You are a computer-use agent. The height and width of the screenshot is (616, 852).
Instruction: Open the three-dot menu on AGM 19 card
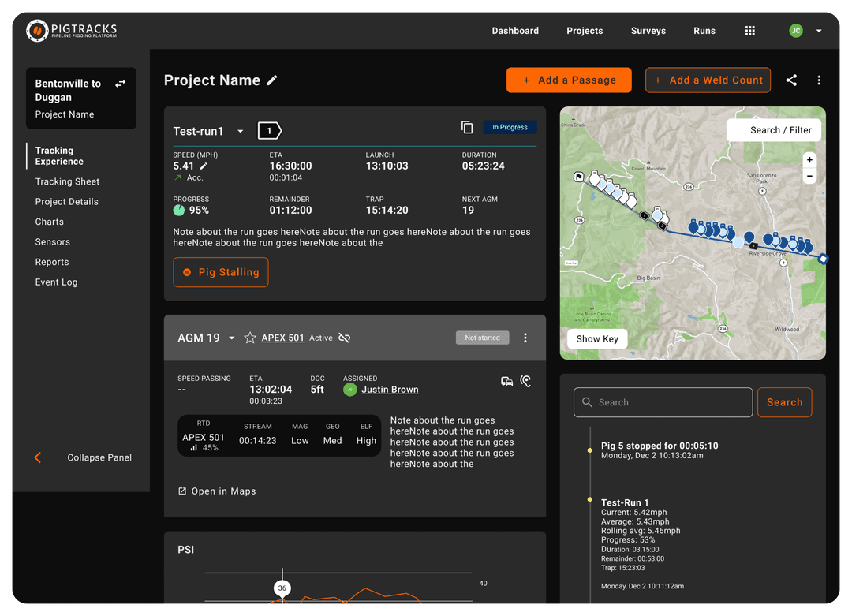tap(525, 338)
